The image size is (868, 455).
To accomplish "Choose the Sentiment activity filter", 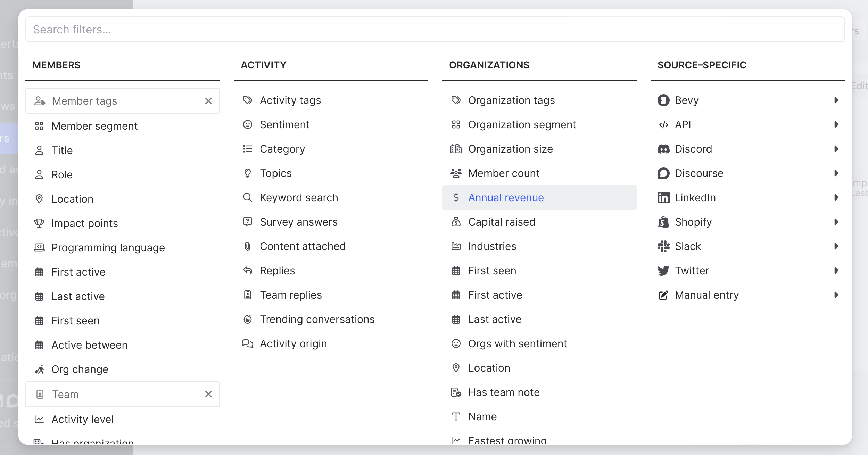I will tap(284, 125).
